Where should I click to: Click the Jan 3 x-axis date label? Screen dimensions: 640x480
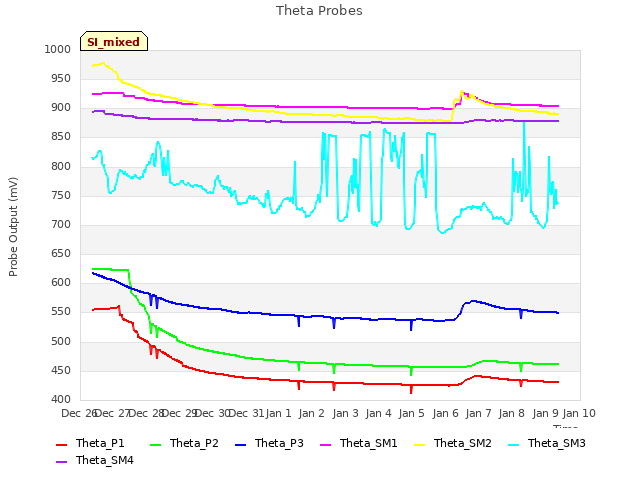click(x=345, y=413)
